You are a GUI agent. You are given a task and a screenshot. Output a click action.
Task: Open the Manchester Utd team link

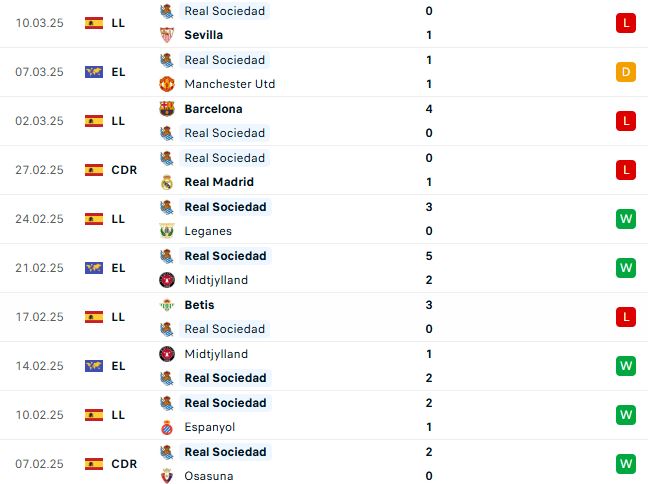[x=230, y=84]
